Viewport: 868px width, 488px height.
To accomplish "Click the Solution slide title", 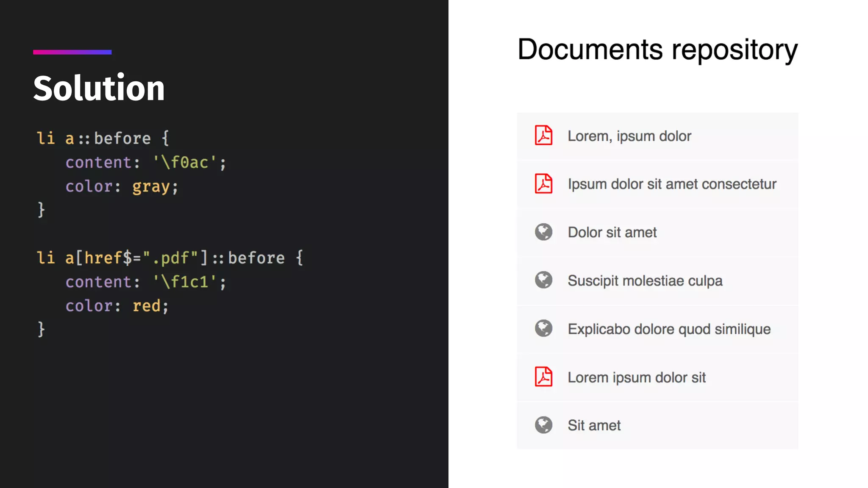I will 99,88.
